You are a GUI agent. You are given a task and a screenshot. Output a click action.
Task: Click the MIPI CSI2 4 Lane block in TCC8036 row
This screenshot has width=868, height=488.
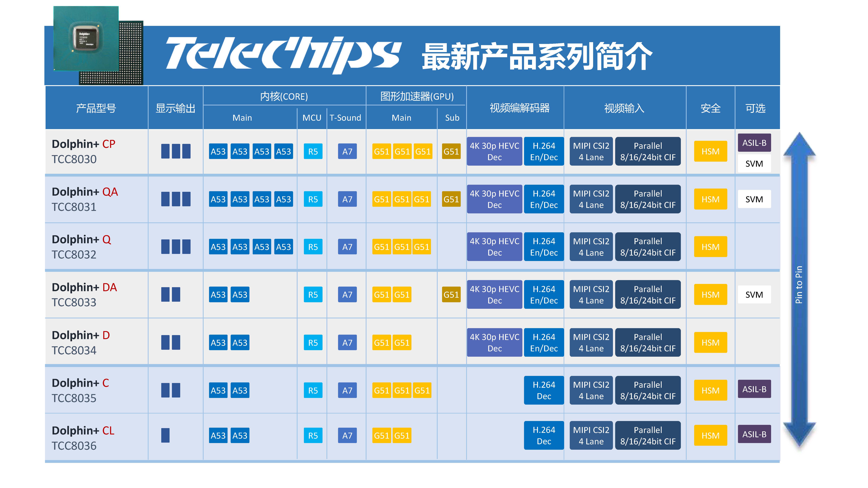point(591,436)
